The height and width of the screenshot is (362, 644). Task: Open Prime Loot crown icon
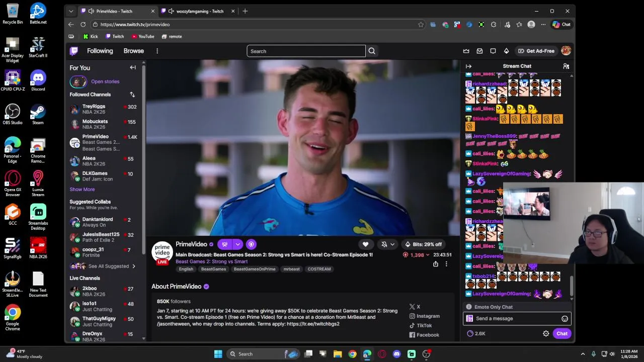pos(466,51)
